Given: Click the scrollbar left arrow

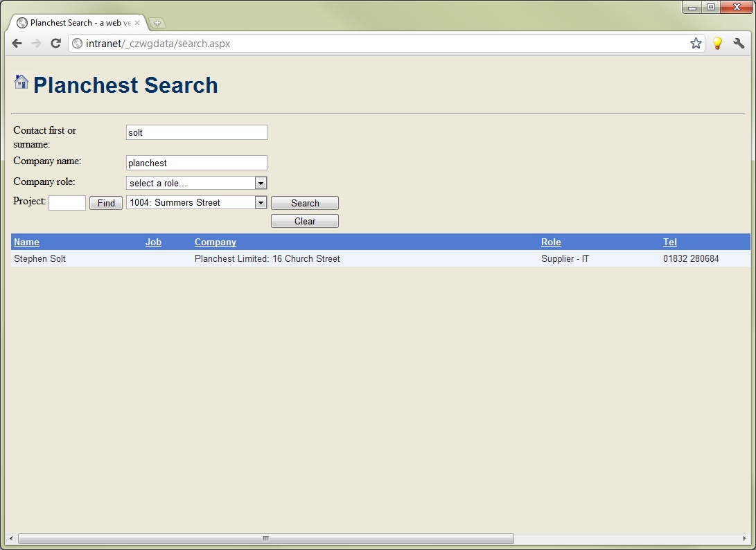Looking at the screenshot, I should point(10,538).
